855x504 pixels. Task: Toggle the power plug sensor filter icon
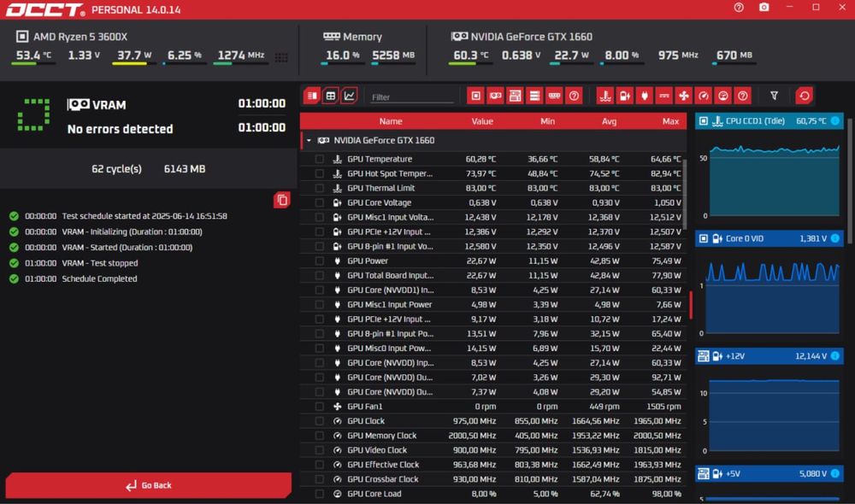pos(645,96)
